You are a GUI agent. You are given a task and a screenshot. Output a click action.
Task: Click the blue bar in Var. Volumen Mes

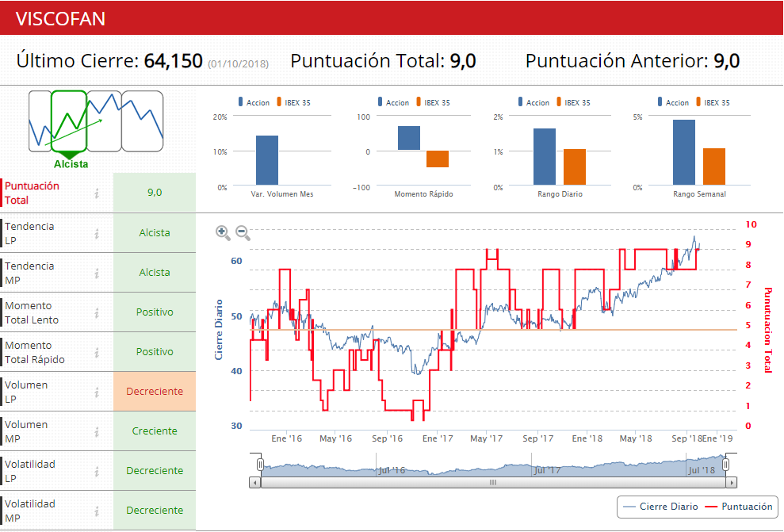click(x=267, y=160)
